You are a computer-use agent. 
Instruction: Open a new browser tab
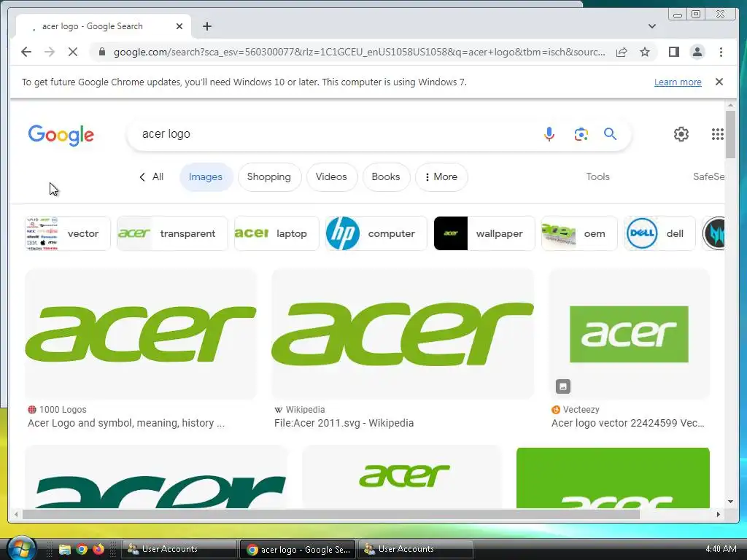point(206,26)
